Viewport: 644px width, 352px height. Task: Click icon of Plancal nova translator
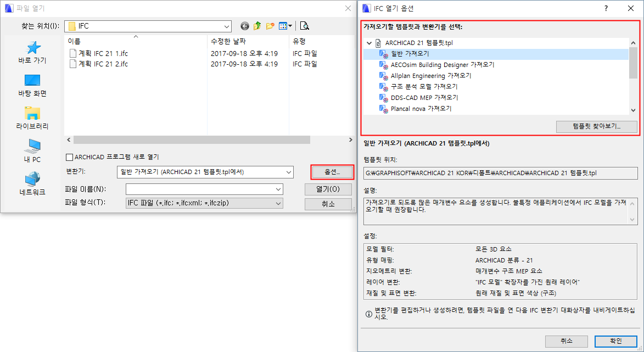[384, 109]
